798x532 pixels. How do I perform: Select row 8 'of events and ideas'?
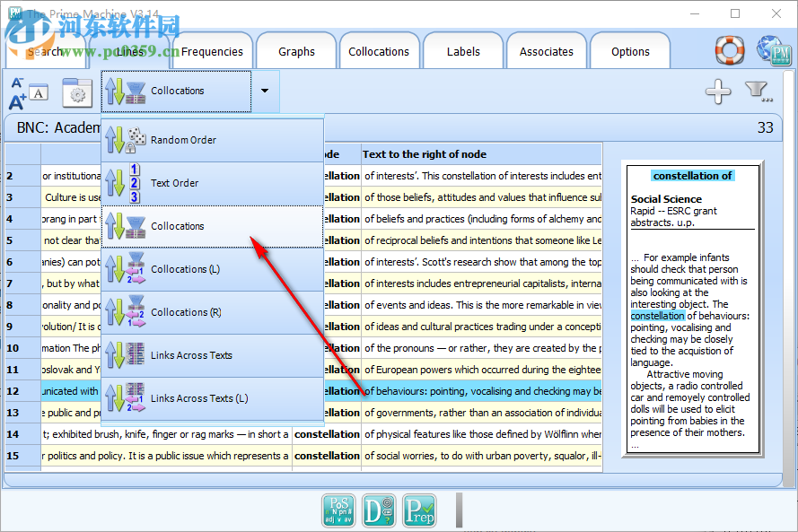click(481, 305)
